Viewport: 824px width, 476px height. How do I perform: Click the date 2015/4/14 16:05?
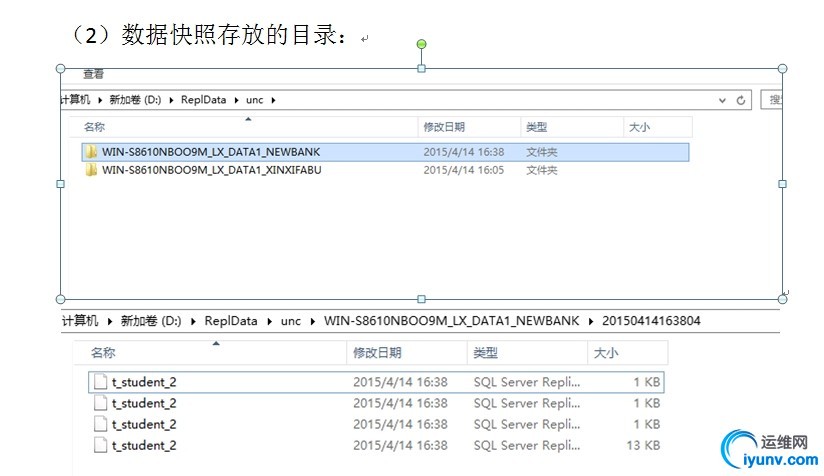click(x=464, y=170)
